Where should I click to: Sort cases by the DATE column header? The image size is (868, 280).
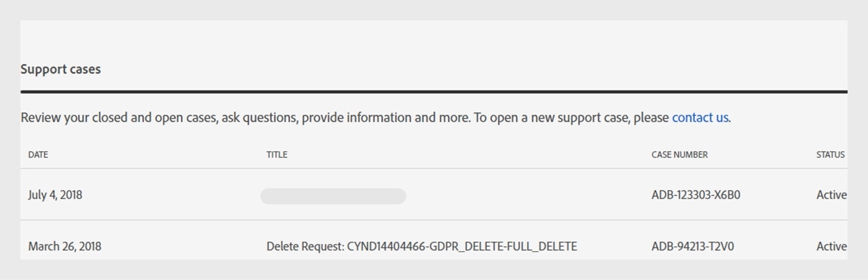(38, 155)
